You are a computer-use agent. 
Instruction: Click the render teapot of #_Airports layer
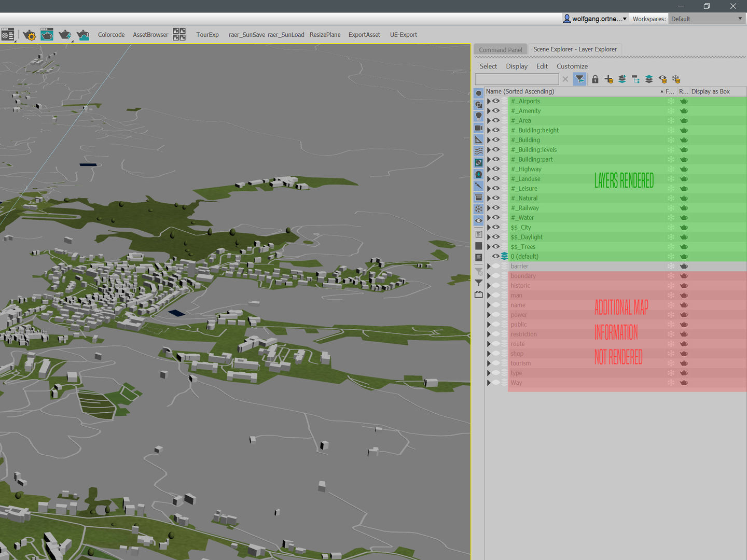(684, 101)
